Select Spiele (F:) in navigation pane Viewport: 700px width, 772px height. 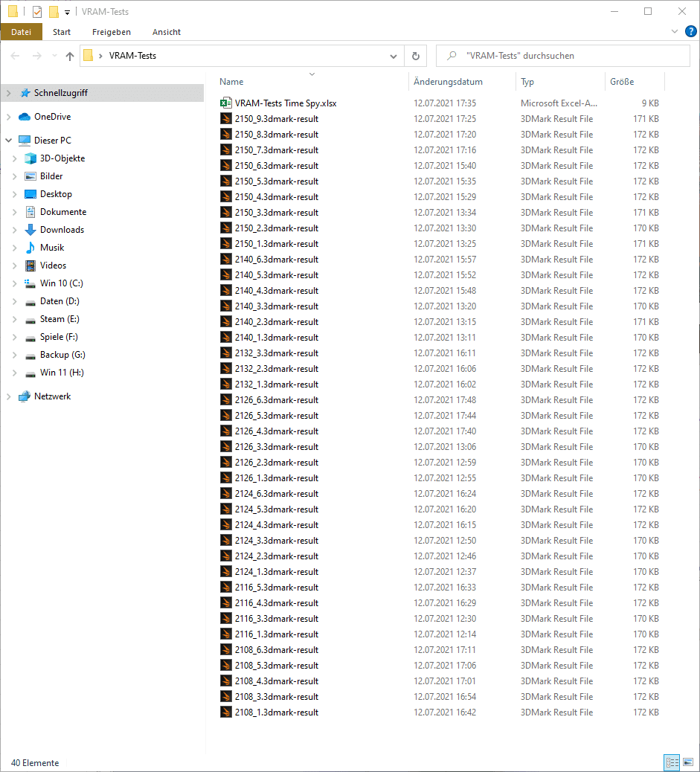tap(59, 337)
